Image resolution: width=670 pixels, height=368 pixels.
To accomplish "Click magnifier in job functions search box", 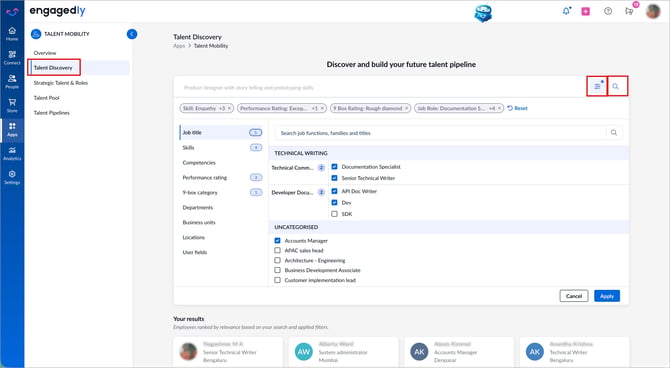I will pyautogui.click(x=614, y=132).
